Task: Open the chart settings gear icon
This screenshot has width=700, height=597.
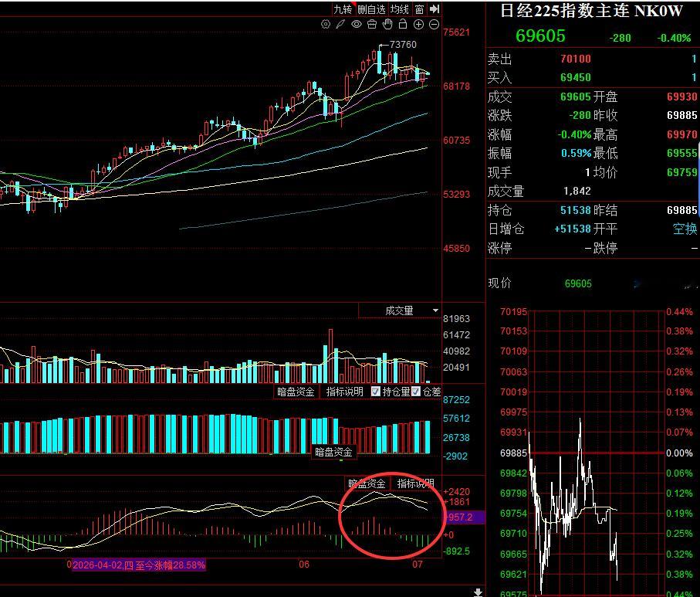Action: click(x=326, y=24)
